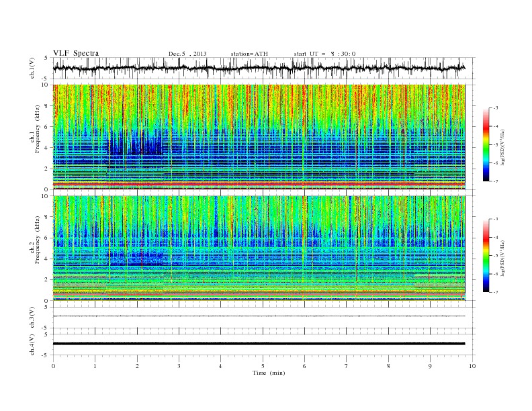Click the "ch.4(V)" axis label
This screenshot has height=411, width=532.
point(32,345)
